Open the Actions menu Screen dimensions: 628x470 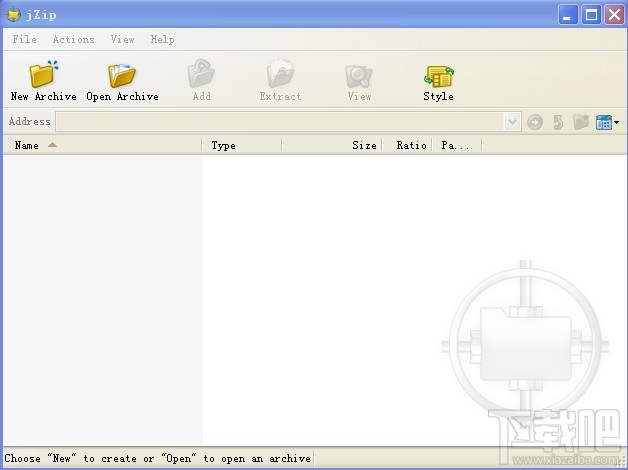74,39
